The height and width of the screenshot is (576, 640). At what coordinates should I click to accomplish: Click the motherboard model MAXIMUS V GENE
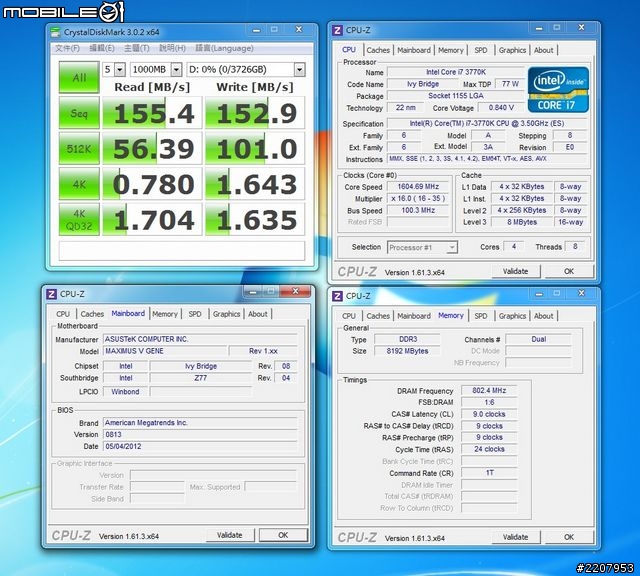pyautogui.click(x=165, y=351)
